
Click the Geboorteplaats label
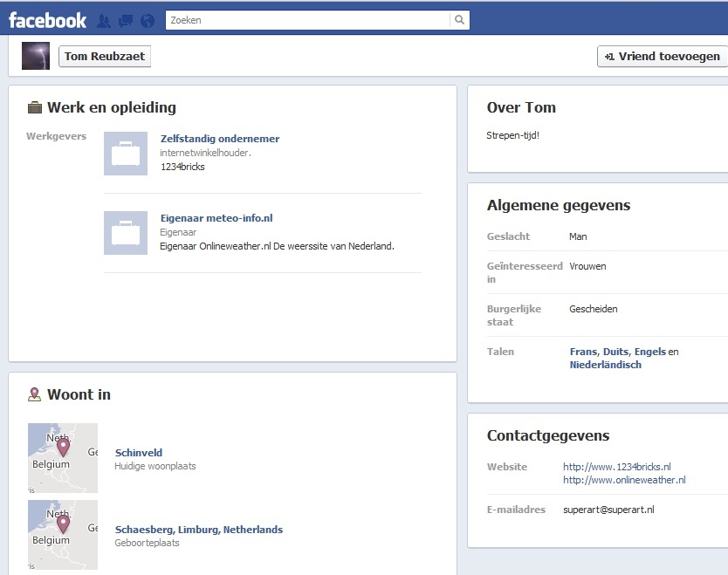147,543
